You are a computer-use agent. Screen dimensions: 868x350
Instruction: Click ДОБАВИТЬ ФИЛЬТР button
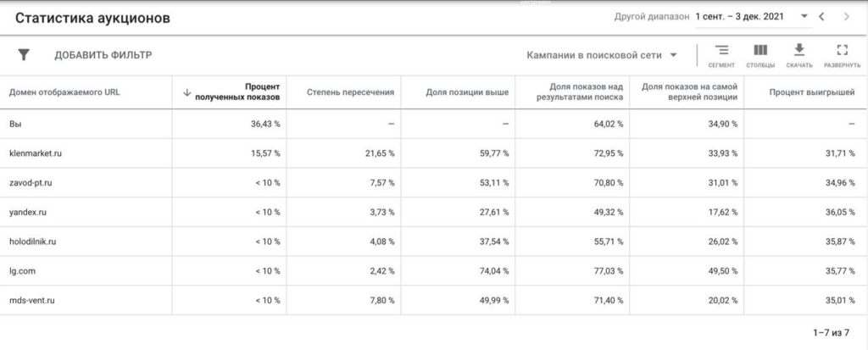tap(103, 55)
